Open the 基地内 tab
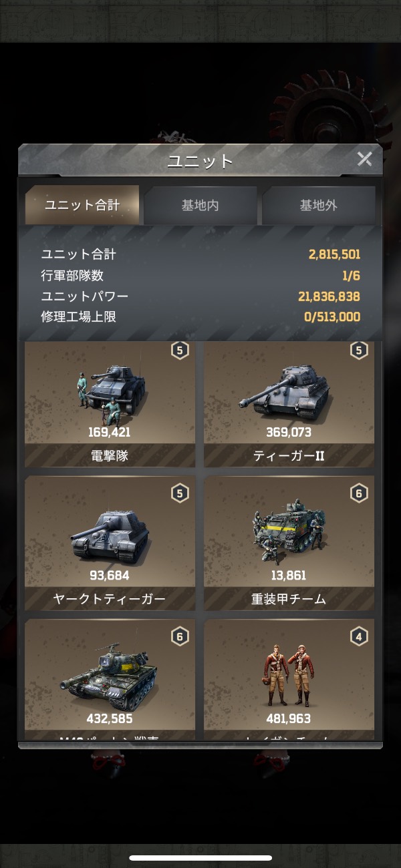This screenshot has height=868, width=401. pos(200,205)
